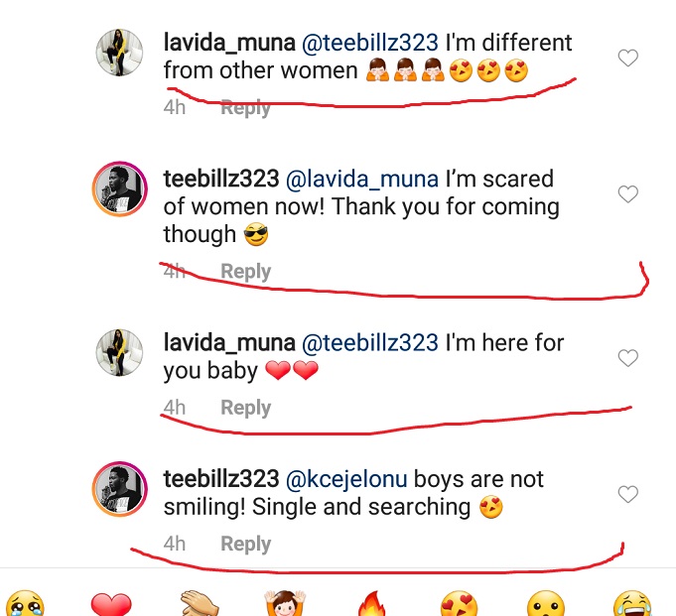Choose the raised hands person emoji
This screenshot has height=616, width=676.
pyautogui.click(x=286, y=602)
